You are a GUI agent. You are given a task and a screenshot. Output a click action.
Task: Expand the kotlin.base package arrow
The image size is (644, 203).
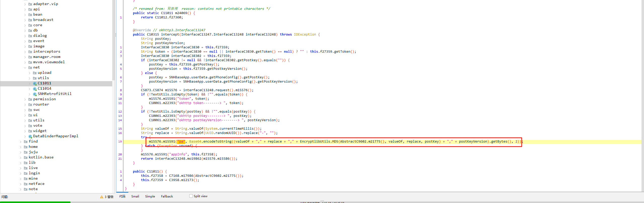coord(20,157)
